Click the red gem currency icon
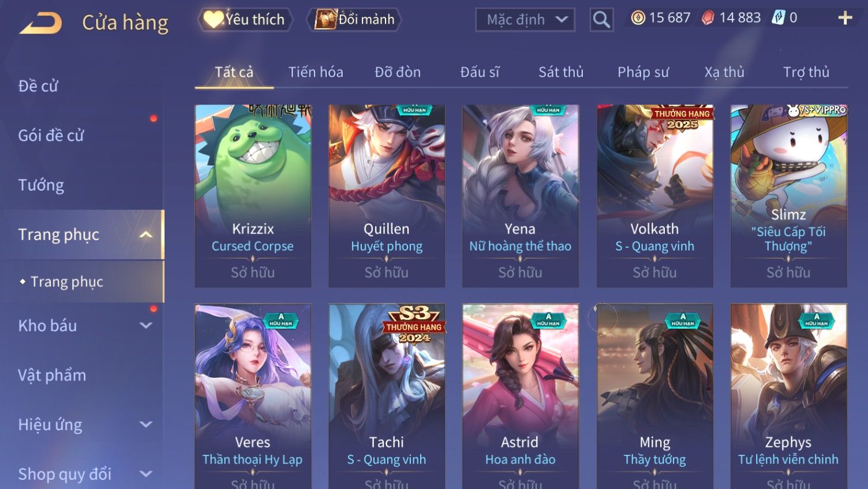 click(708, 18)
